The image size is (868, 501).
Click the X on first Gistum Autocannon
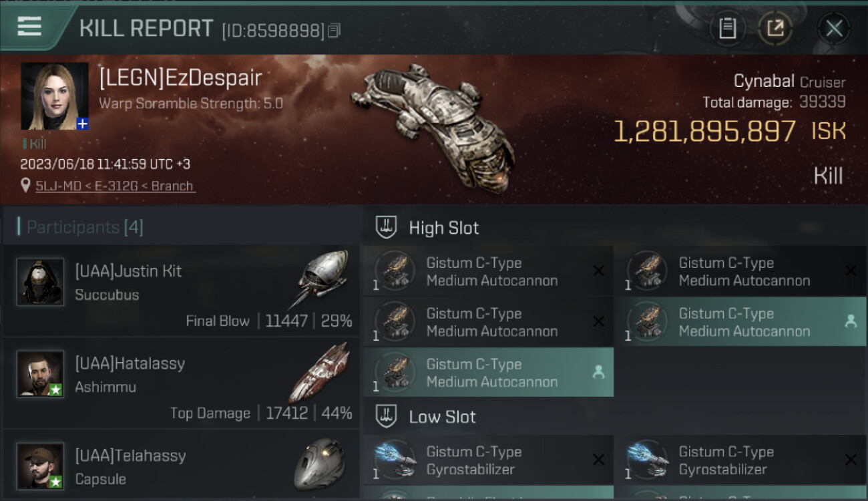(x=598, y=271)
